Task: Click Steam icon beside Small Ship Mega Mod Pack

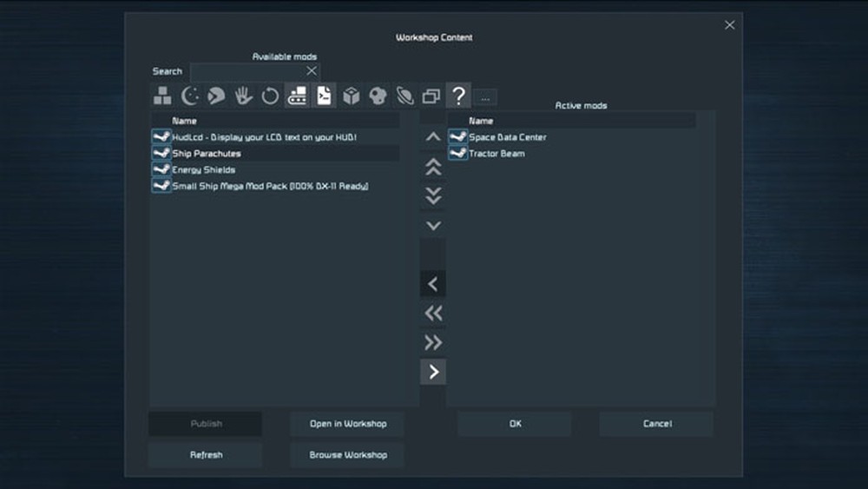Action: [x=161, y=186]
